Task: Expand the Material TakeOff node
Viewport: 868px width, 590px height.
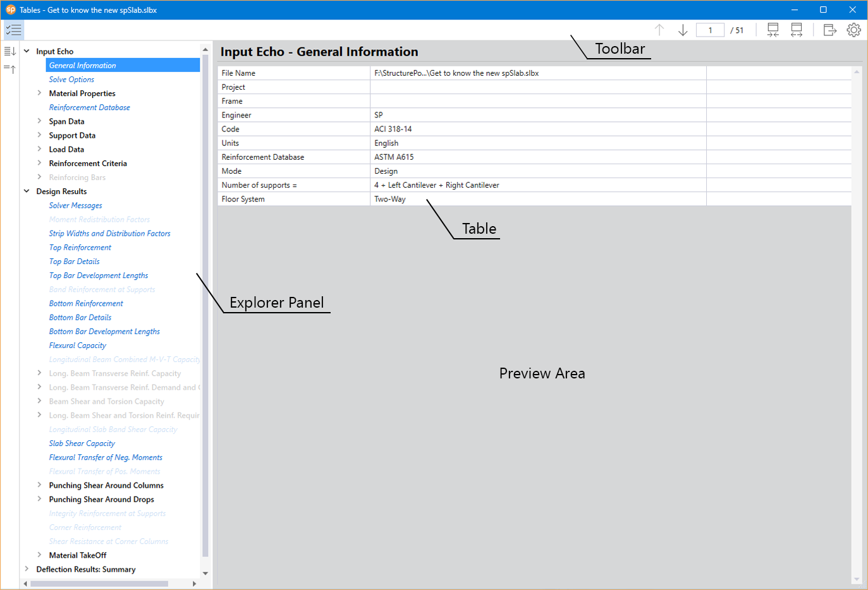Action: (39, 555)
